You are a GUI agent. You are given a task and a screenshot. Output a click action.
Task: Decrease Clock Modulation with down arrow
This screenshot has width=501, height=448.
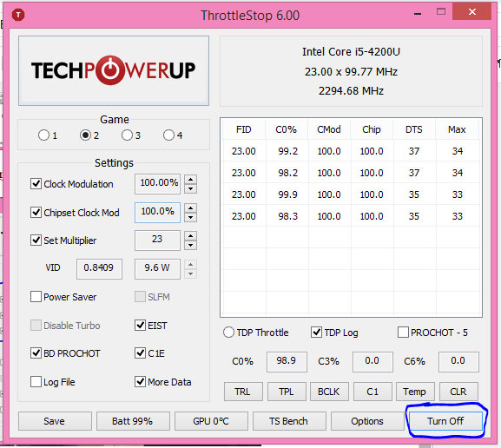coord(190,188)
